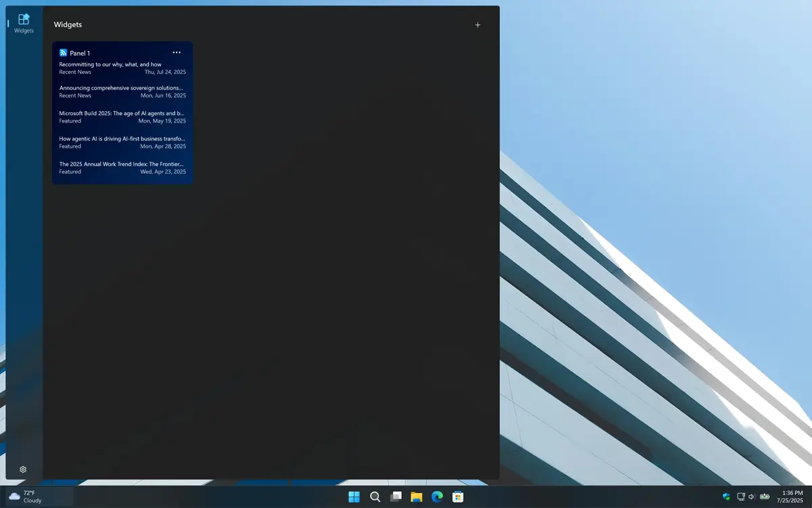Click the plus icon to add widgets
The image size is (812, 508).
click(478, 25)
